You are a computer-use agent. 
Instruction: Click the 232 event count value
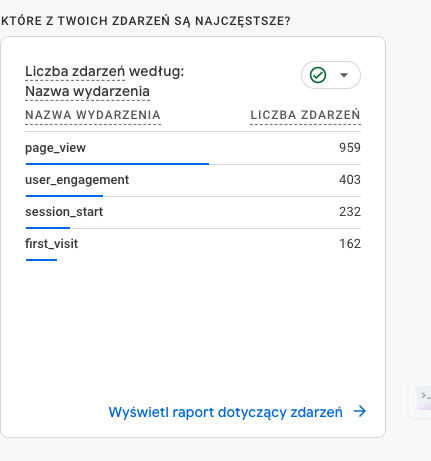click(x=350, y=212)
